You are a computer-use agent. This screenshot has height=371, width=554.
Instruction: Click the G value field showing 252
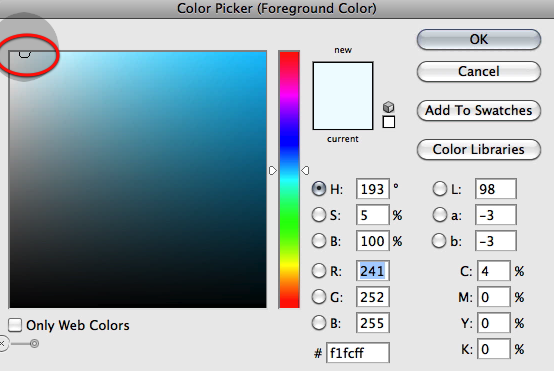(373, 297)
